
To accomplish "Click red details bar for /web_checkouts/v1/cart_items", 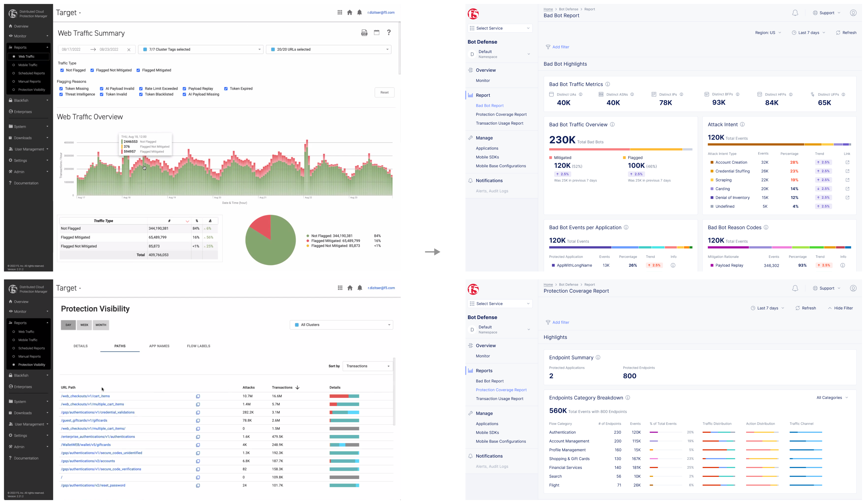I will [339, 396].
